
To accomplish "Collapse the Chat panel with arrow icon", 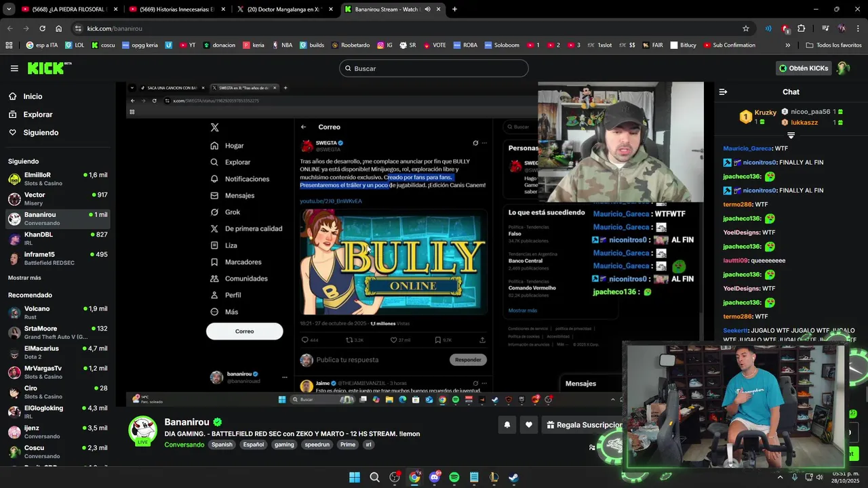I will 723,91.
